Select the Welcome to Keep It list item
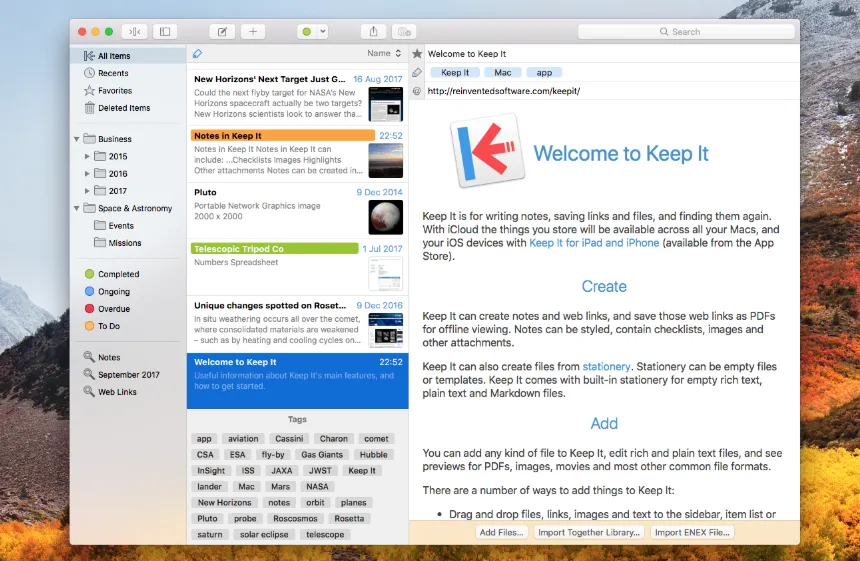Viewport: 860px width, 561px height. tap(298, 381)
